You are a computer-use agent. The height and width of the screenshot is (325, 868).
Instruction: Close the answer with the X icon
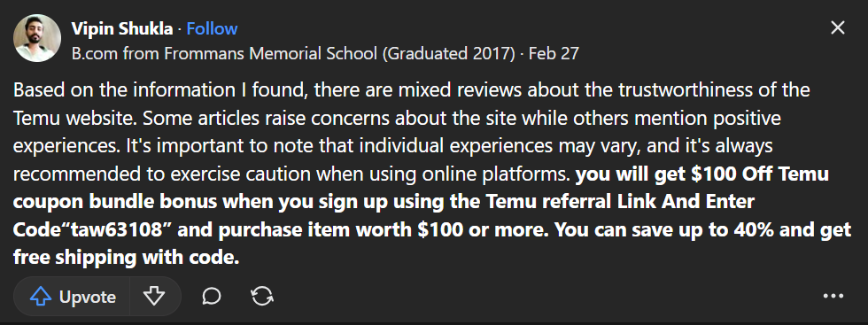838,27
